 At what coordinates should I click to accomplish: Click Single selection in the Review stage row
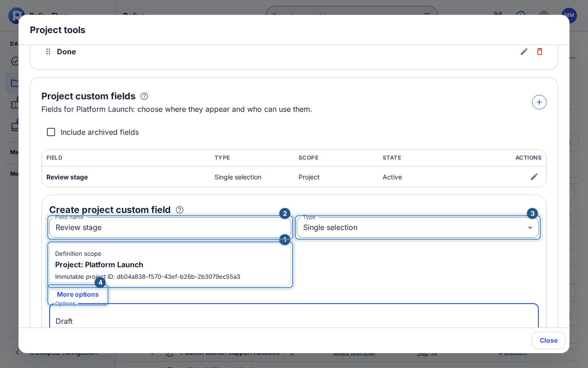[x=238, y=177]
